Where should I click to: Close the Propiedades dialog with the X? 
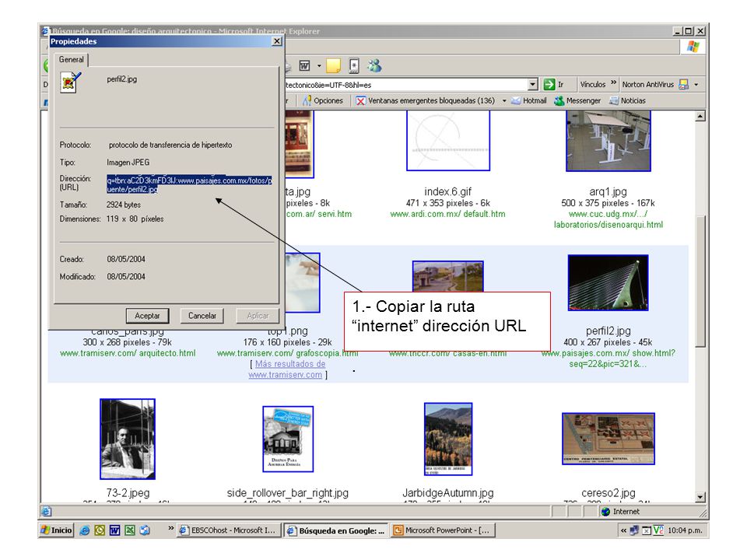click(277, 41)
